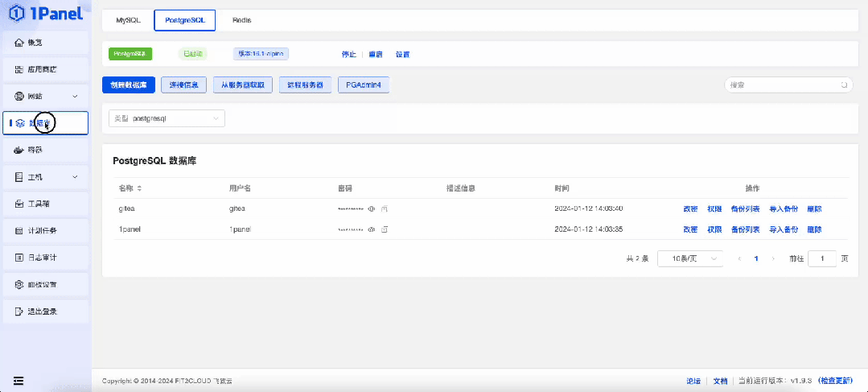This screenshot has width=868, height=392.
Task: Open the 工具箱 toolbox icon
Action: 19,204
